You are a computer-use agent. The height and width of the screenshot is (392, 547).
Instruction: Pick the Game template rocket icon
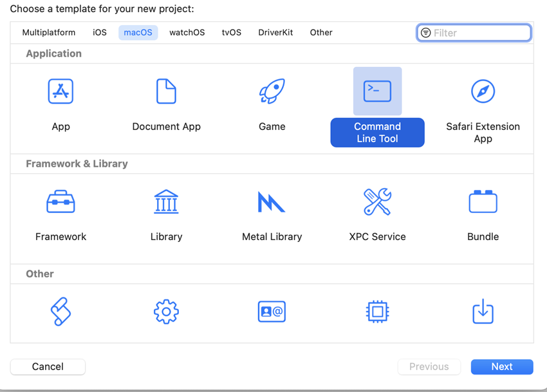[272, 91]
